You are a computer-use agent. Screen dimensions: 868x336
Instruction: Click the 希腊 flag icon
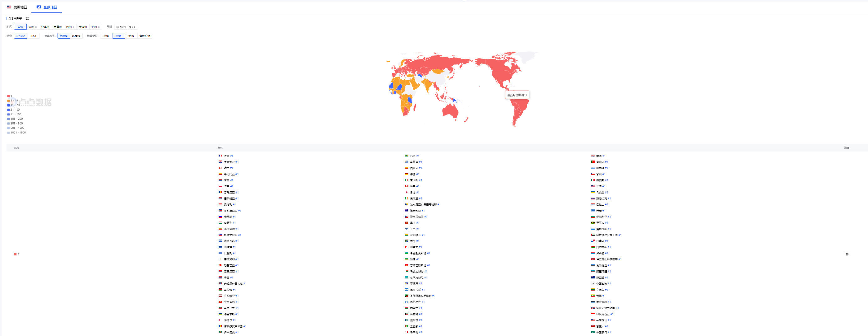pos(593,210)
